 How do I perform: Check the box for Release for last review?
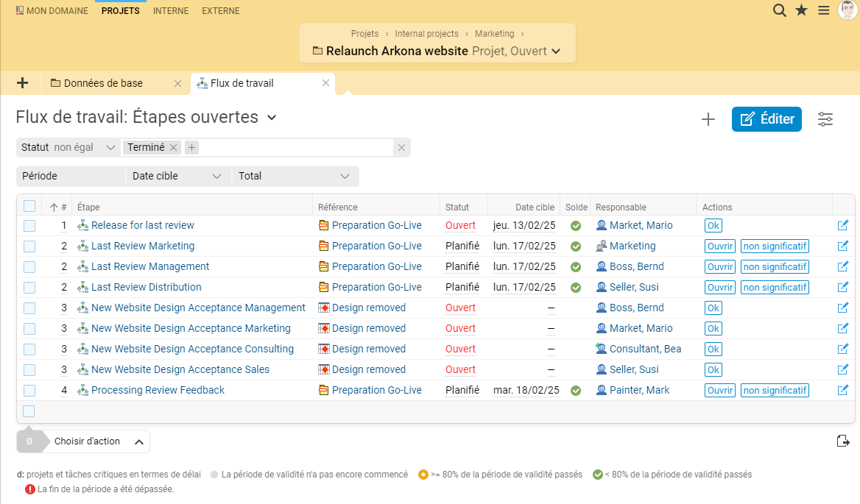click(x=29, y=226)
